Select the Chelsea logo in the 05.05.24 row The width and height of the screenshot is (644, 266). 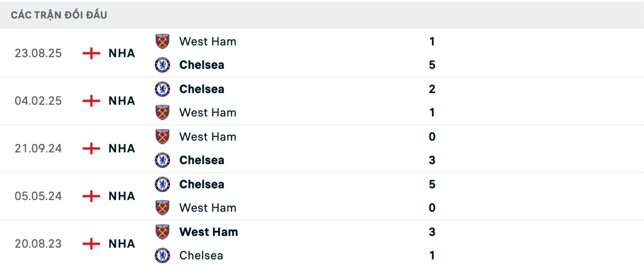point(162,184)
